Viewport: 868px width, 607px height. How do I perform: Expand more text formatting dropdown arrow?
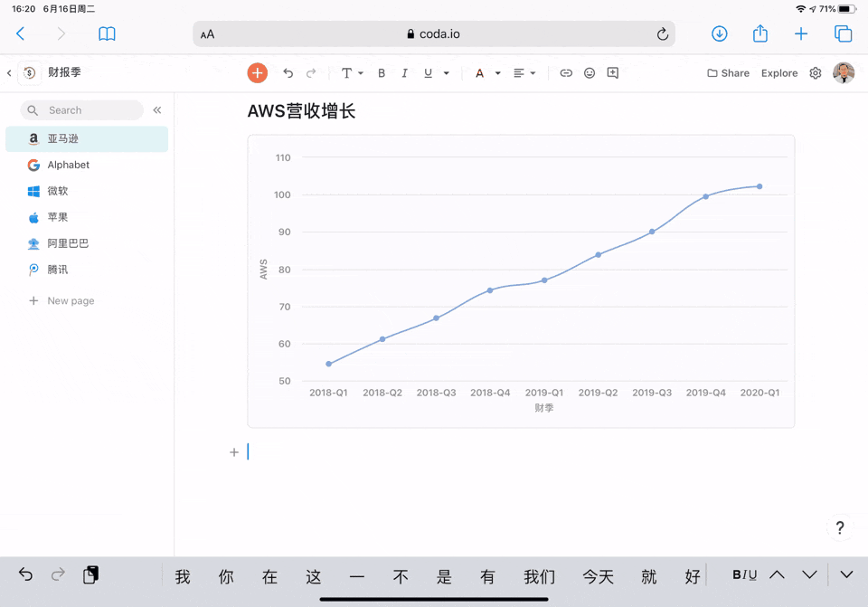[x=446, y=73]
